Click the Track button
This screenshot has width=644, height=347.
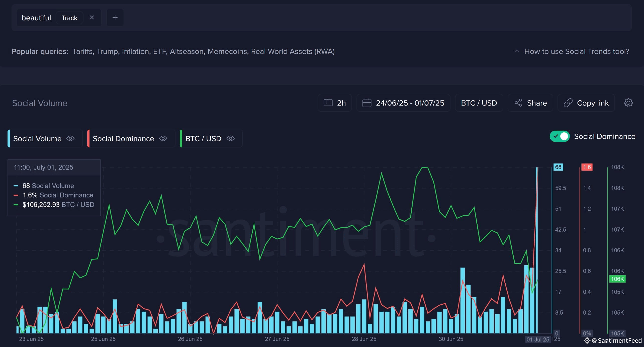69,18
